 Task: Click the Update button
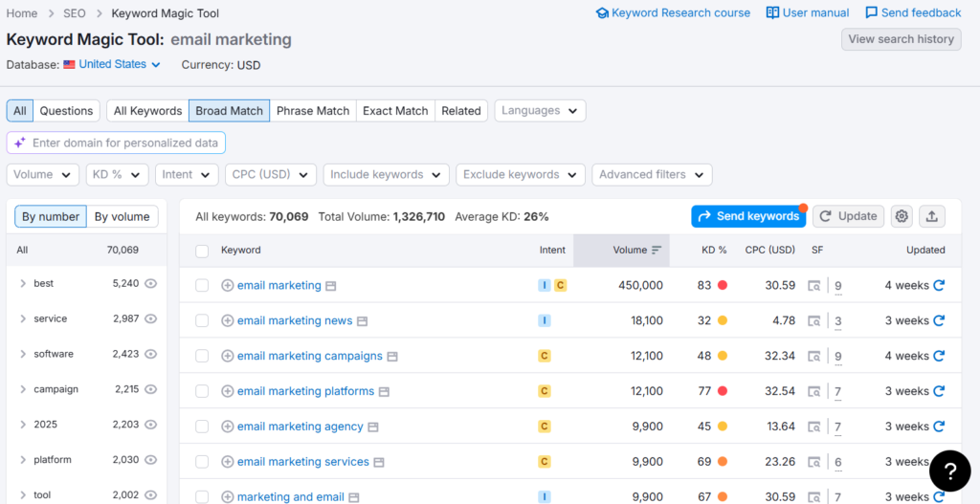coord(849,216)
